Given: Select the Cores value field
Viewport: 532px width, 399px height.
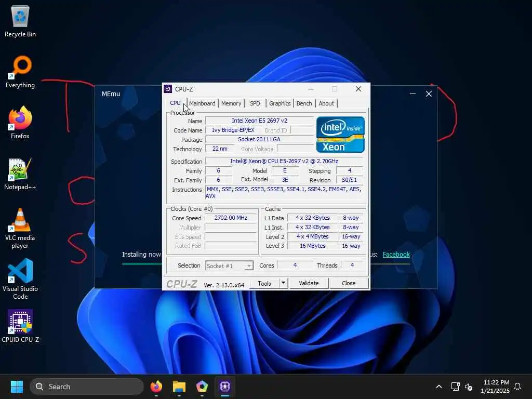Looking at the screenshot, I should 295,265.
